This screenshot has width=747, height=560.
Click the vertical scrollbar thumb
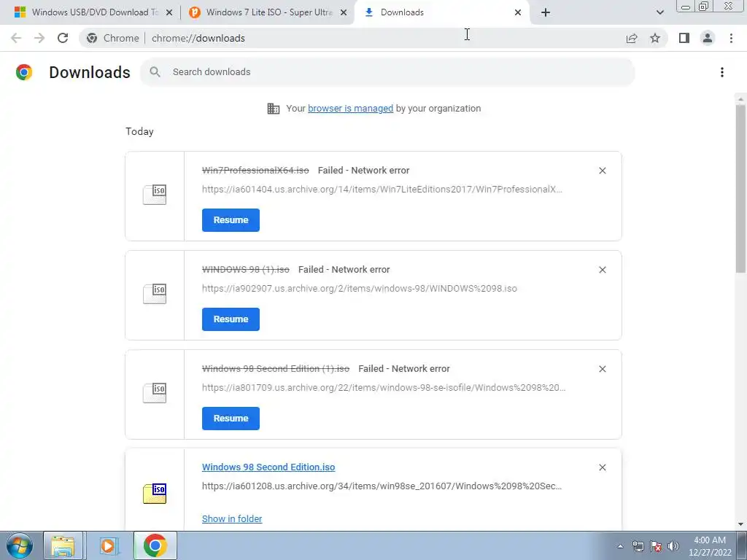(x=740, y=188)
